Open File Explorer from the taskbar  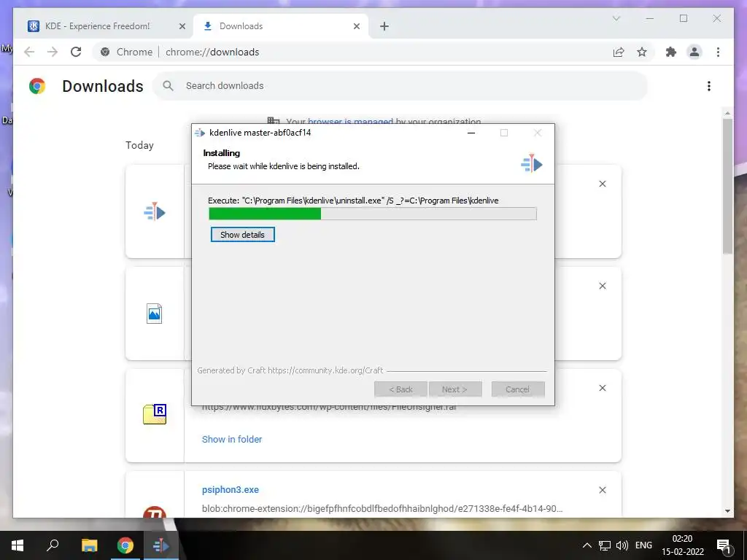click(x=89, y=545)
